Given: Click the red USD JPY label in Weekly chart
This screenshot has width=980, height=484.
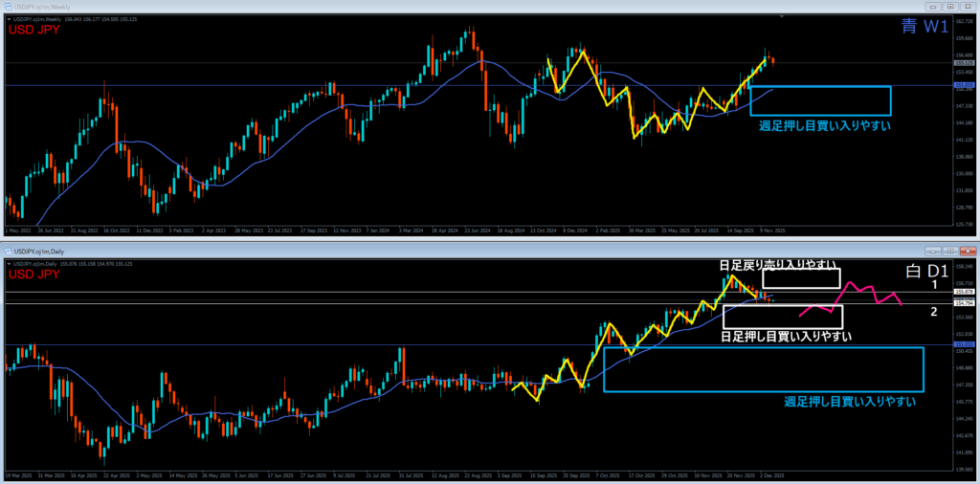Looking at the screenshot, I should click(33, 30).
